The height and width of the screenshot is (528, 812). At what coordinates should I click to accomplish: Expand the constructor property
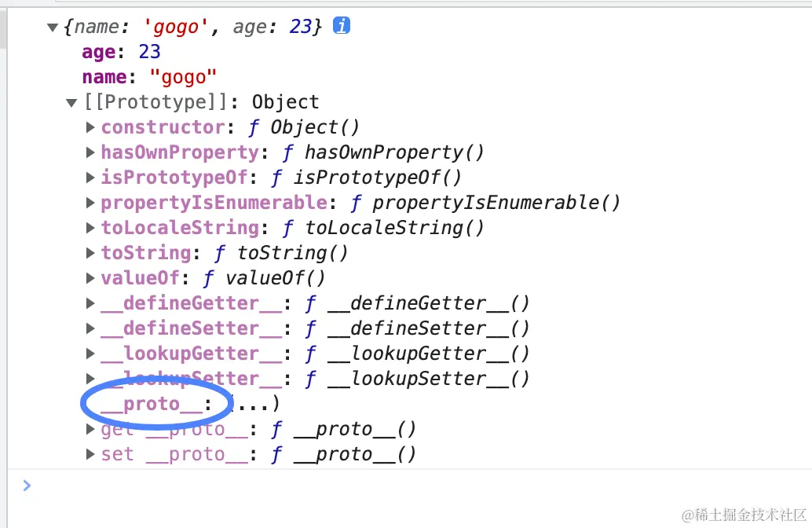(x=90, y=127)
